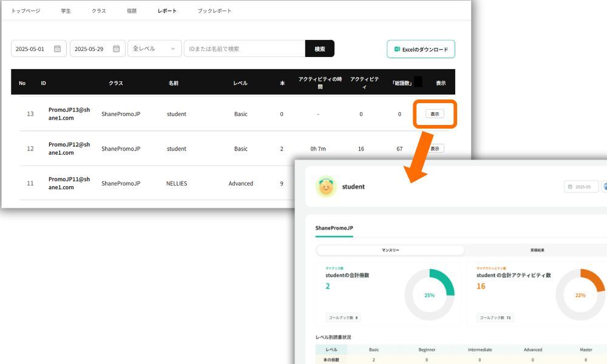Click the student avatar icon
This screenshot has width=607, height=364.
tap(326, 187)
